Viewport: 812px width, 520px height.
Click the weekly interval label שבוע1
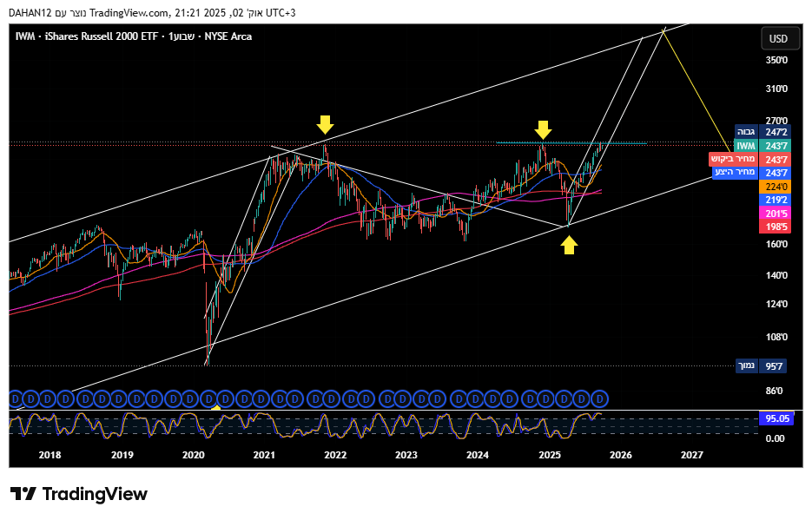(x=181, y=36)
